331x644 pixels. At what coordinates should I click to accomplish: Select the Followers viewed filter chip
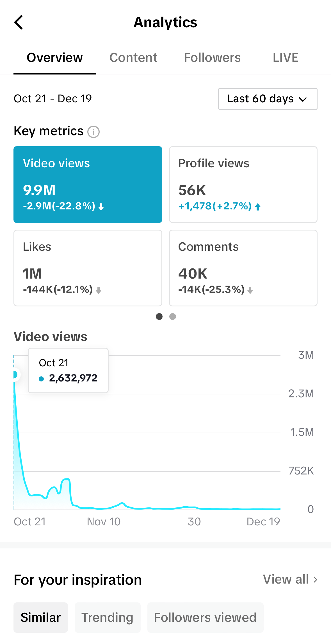click(x=205, y=618)
